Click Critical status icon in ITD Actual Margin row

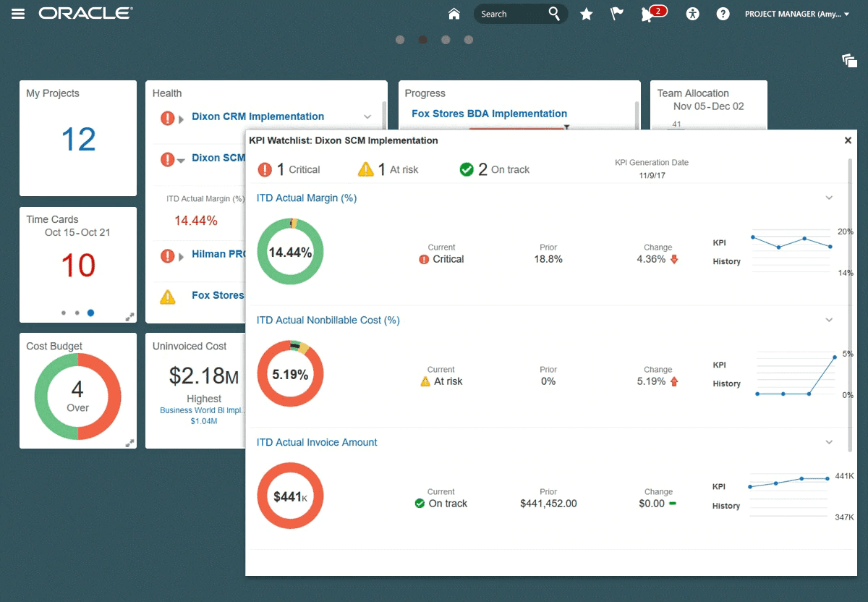tap(424, 259)
